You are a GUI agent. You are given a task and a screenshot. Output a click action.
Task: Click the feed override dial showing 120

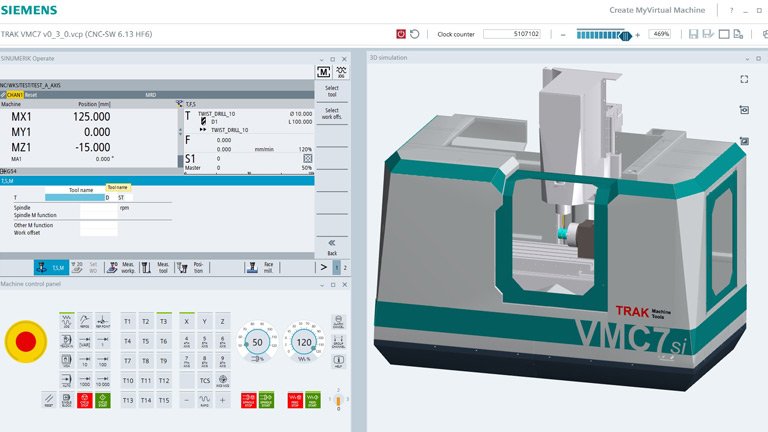pos(304,342)
